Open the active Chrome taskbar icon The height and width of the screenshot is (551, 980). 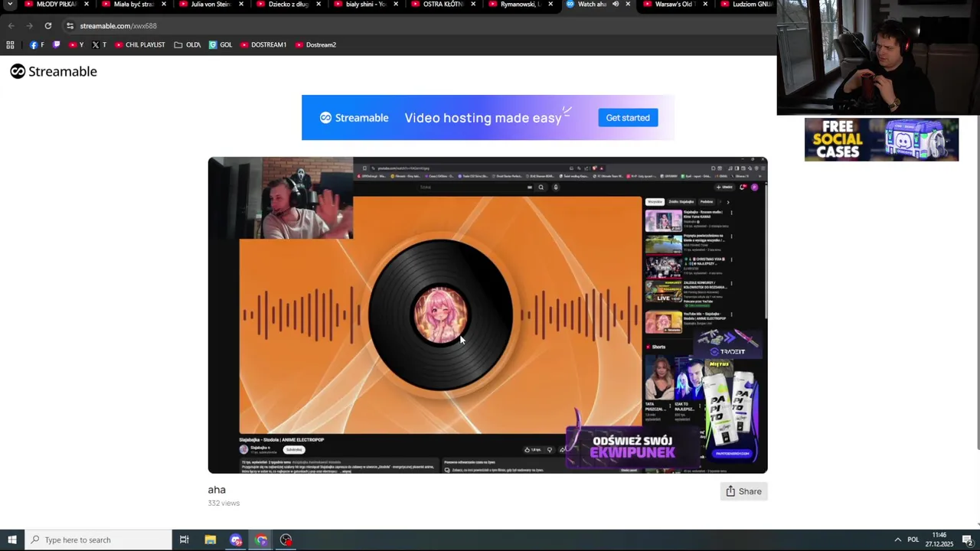click(x=261, y=540)
